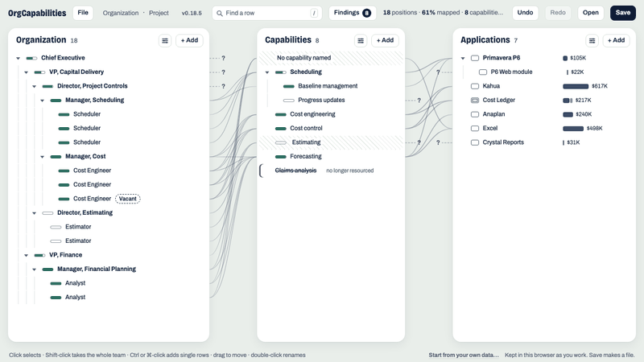Collapse the Manager, Financial Planning node
Screen dimensions: 644x362
(x=34, y=269)
